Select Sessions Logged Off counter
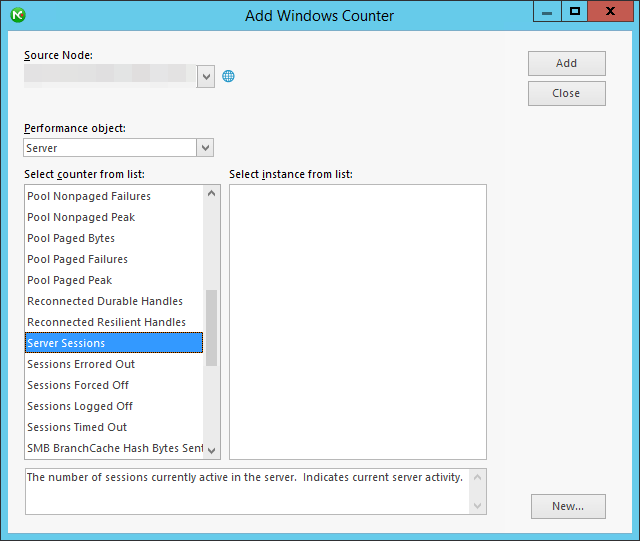Screen dimensions: 640x541 click(114, 406)
